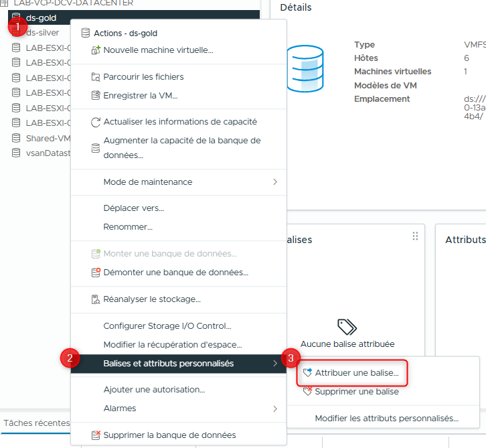Choose Supprimer une balise in submenu
486x448 pixels.
pyautogui.click(x=357, y=392)
